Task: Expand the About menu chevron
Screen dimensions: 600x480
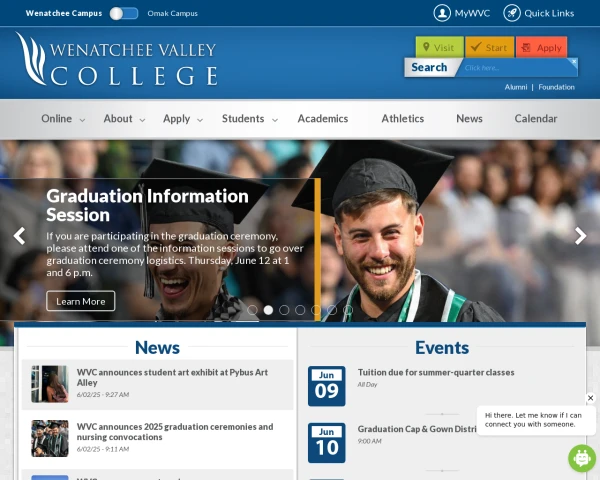Action: click(x=142, y=120)
